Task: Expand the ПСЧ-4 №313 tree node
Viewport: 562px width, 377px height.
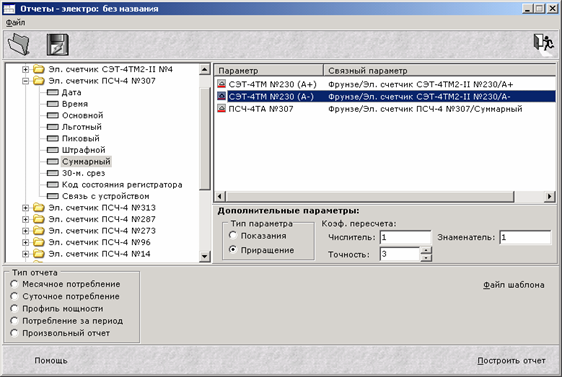Action: (25, 207)
